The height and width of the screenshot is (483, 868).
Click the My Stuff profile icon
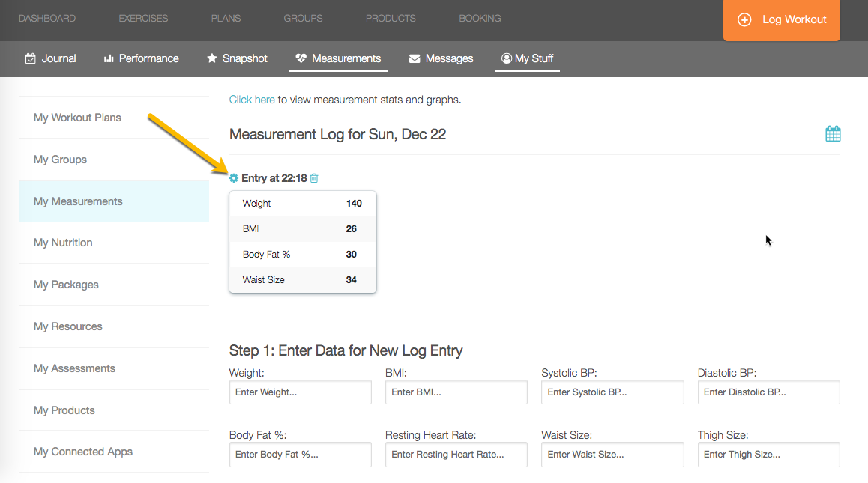[x=507, y=58]
